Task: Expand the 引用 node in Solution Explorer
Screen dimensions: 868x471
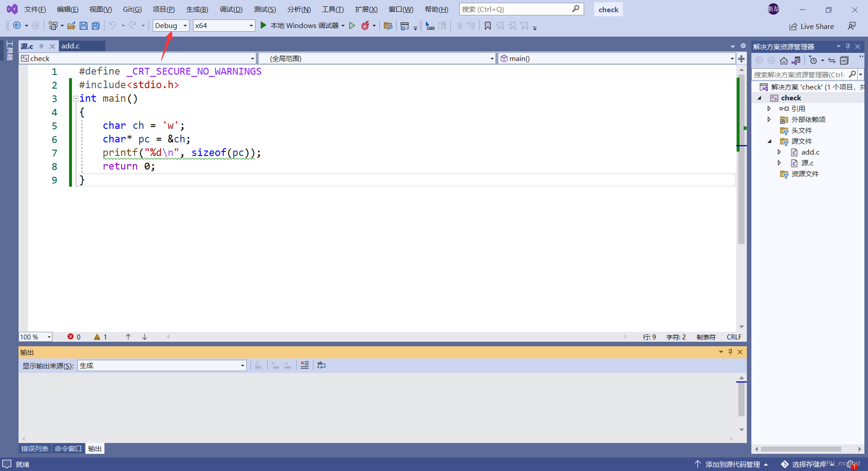Action: 769,108
